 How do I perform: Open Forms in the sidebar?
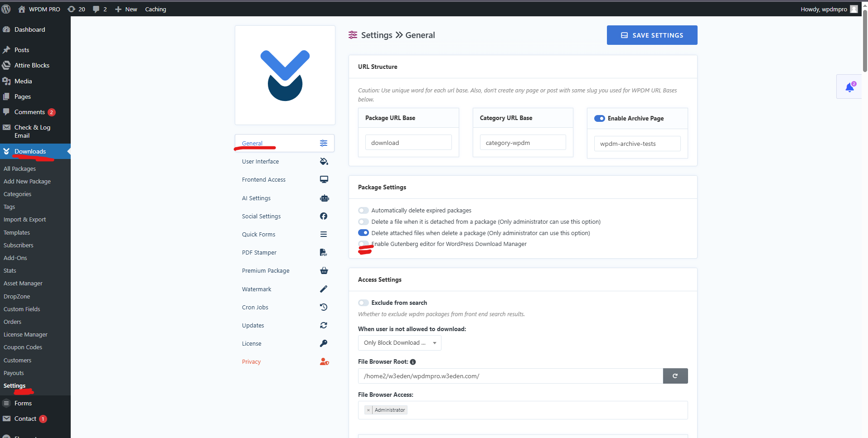(23, 403)
